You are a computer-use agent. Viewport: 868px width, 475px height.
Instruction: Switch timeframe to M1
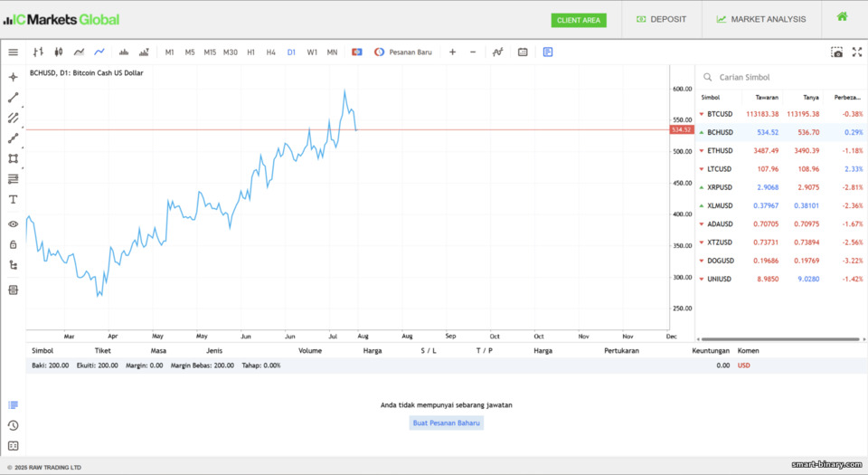tap(169, 52)
